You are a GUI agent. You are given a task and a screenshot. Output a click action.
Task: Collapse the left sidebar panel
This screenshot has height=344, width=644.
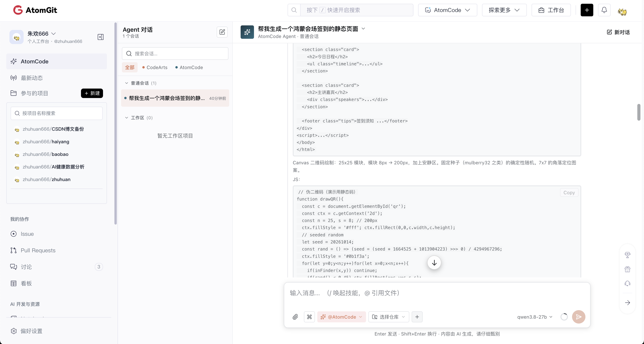100,37
